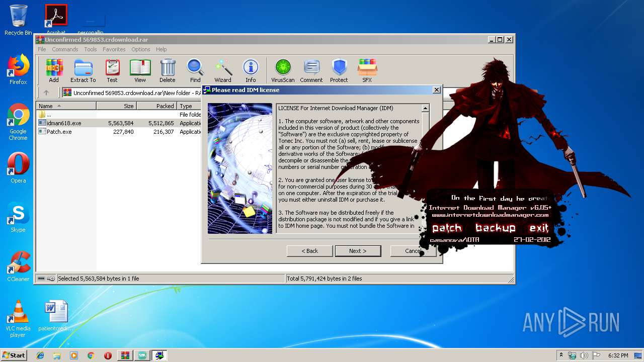Click patch in the patcher window
The height and width of the screenshot is (362, 644).
pos(447,228)
